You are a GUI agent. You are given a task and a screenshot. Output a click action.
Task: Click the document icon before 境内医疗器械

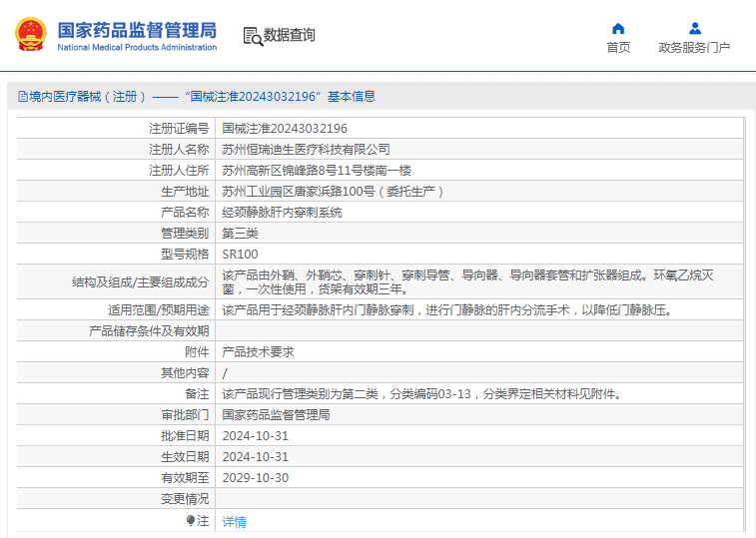pyautogui.click(x=23, y=97)
